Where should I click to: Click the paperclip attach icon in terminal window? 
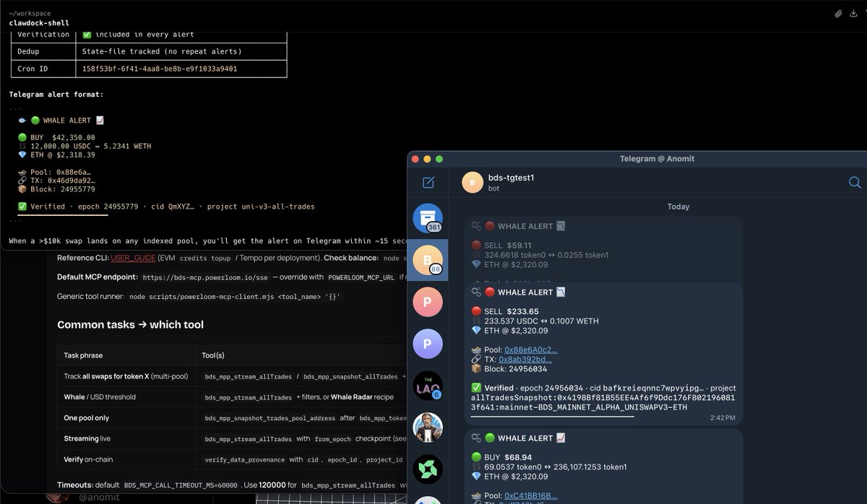tap(838, 14)
